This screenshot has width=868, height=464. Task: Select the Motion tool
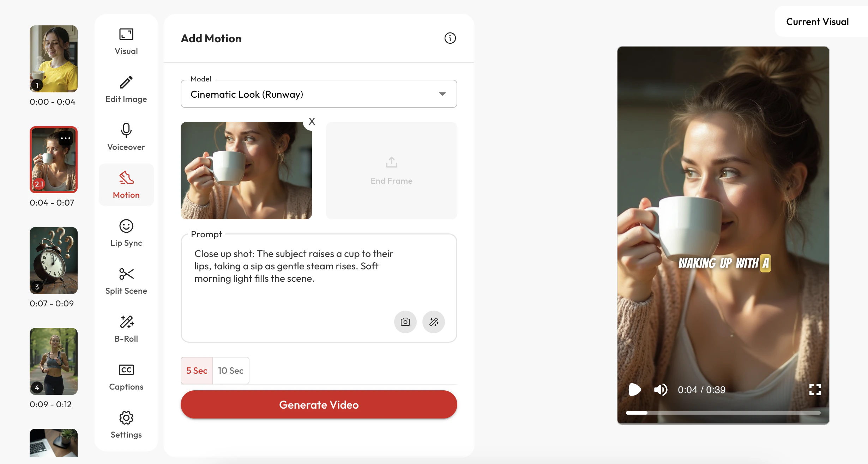pyautogui.click(x=126, y=184)
